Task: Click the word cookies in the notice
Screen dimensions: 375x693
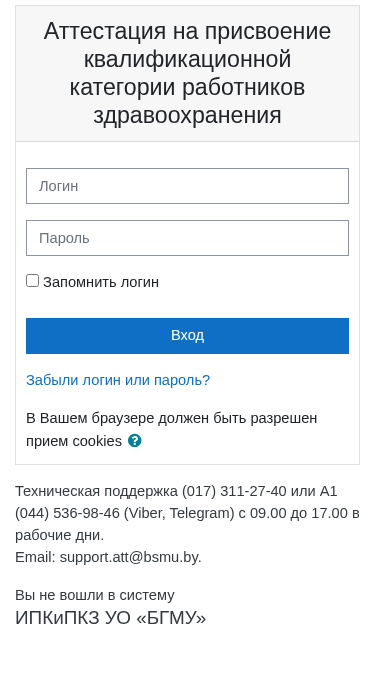Action: (97, 441)
